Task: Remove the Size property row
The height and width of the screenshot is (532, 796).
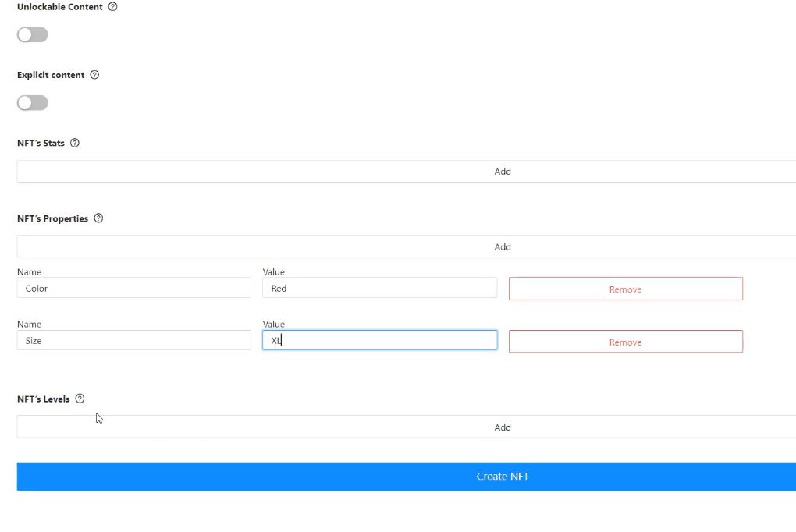Action: coord(625,342)
